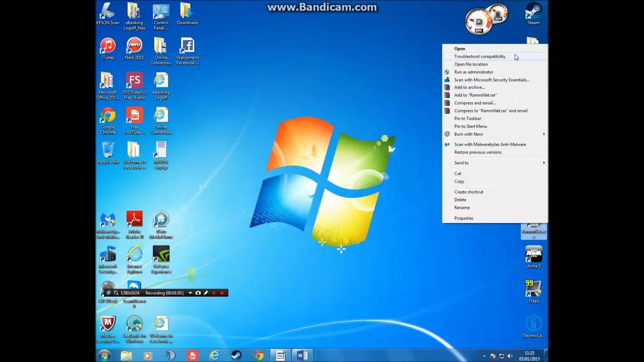The image size is (644, 362).
Task: Select the TechnicLauncher desktop icon
Action: click(533, 327)
